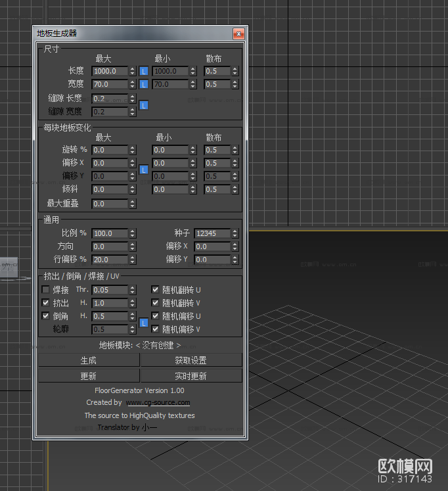Uncheck 随机偏移 V option
The image size is (448, 491).
pyautogui.click(x=156, y=329)
